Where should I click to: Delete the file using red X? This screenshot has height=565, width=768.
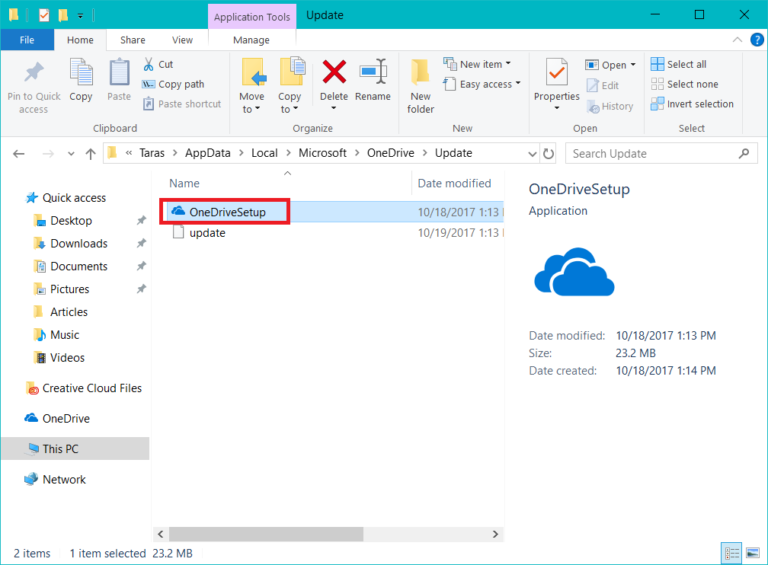[x=334, y=72]
